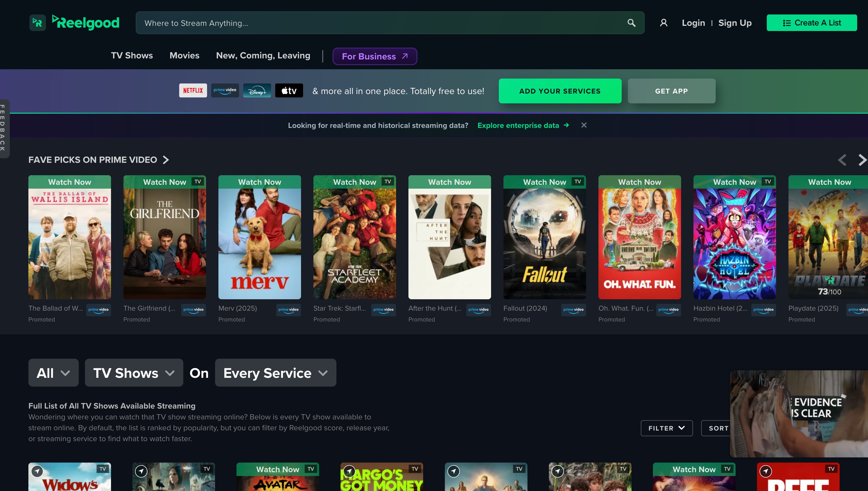Click Prime Video badge under Star Trek: Starfleet Academy
Screen dimensions: 868x491
tap(383, 310)
